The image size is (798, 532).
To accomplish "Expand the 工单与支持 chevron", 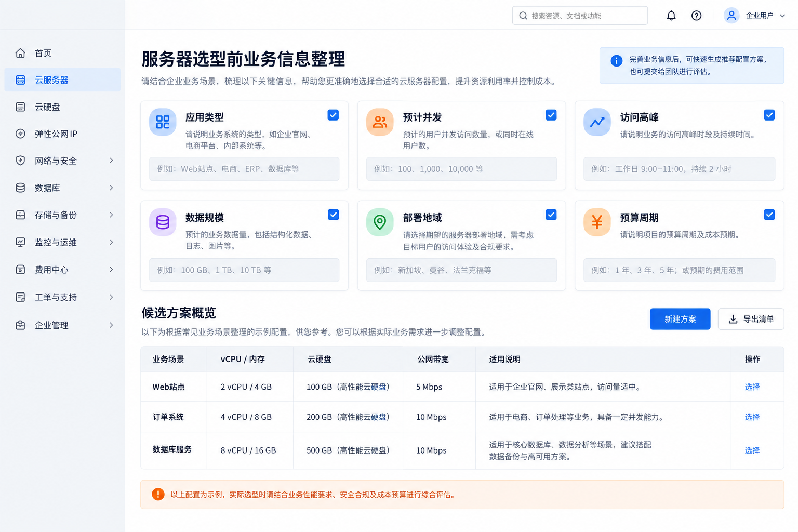I will coord(111,297).
